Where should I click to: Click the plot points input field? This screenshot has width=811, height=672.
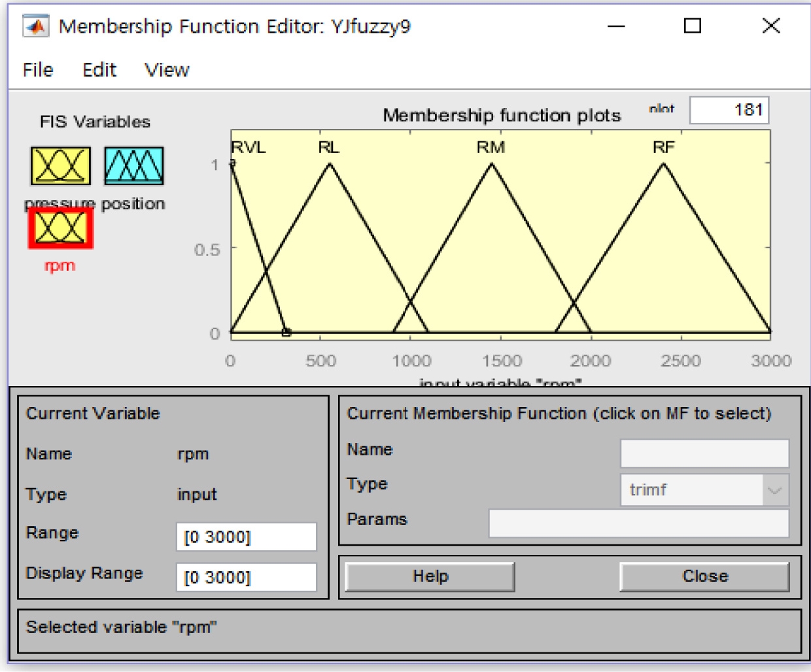[x=729, y=110]
